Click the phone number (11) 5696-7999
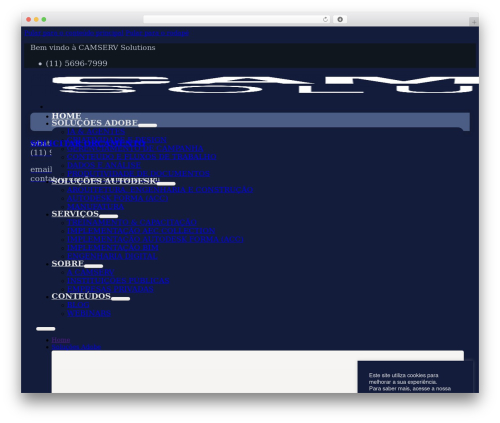Image resolution: width=500 pixels, height=423 pixels. [76, 63]
